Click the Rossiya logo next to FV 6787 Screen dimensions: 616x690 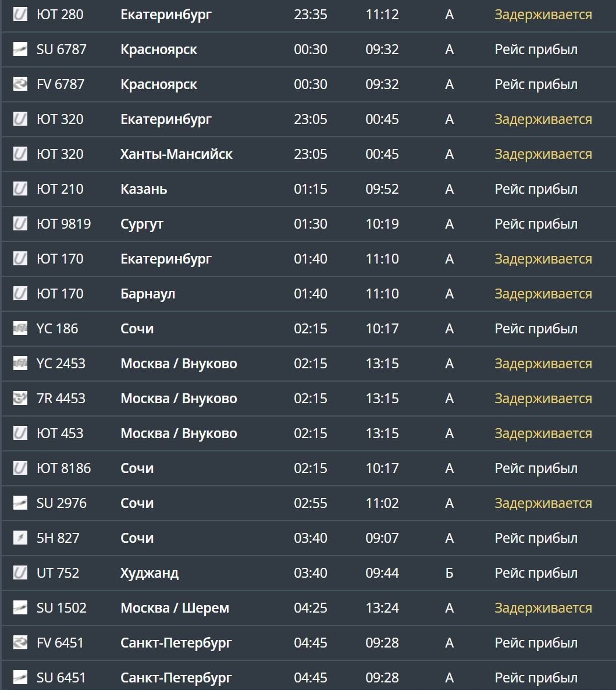pos(20,84)
